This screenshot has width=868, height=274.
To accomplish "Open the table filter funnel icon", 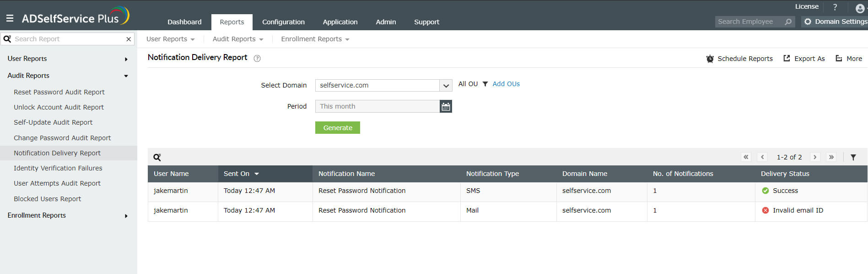I will 853,157.
